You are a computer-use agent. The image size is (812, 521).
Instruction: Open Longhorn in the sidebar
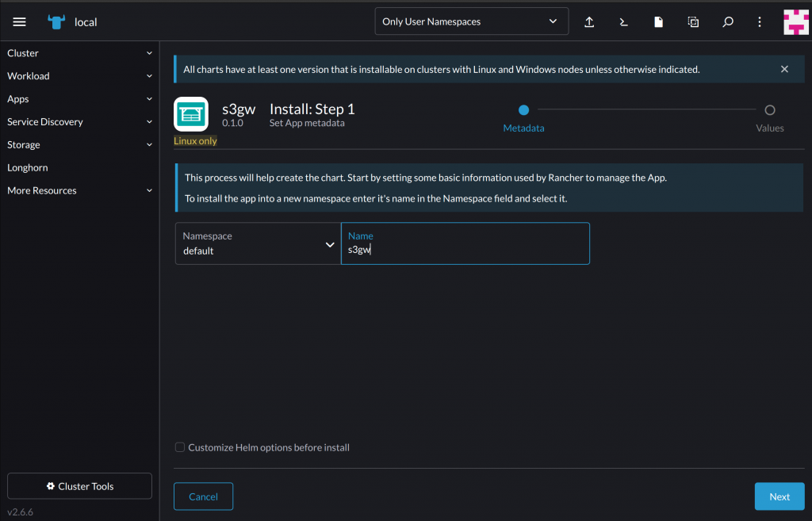pyautogui.click(x=28, y=167)
